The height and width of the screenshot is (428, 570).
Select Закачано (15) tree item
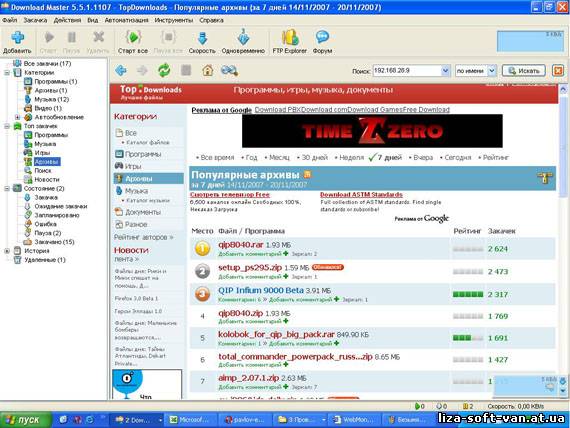coord(54,242)
